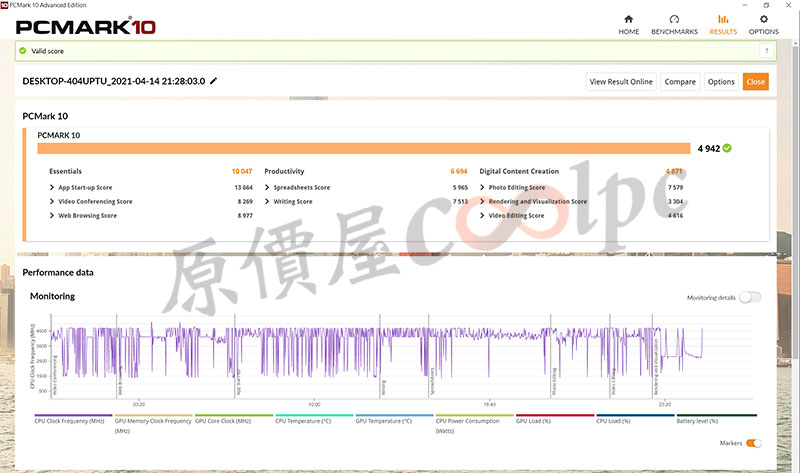This screenshot has height=473, width=800.
Task: Switch to the Benchmarks tab
Action: click(674, 24)
